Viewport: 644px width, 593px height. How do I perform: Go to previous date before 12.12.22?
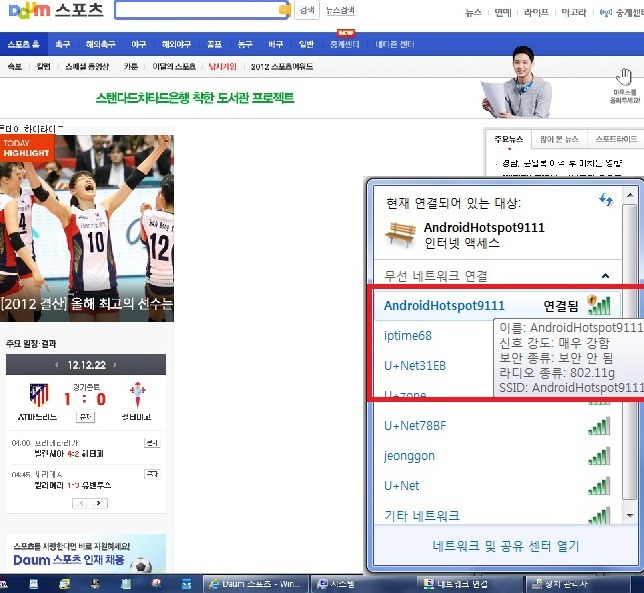[x=57, y=365]
